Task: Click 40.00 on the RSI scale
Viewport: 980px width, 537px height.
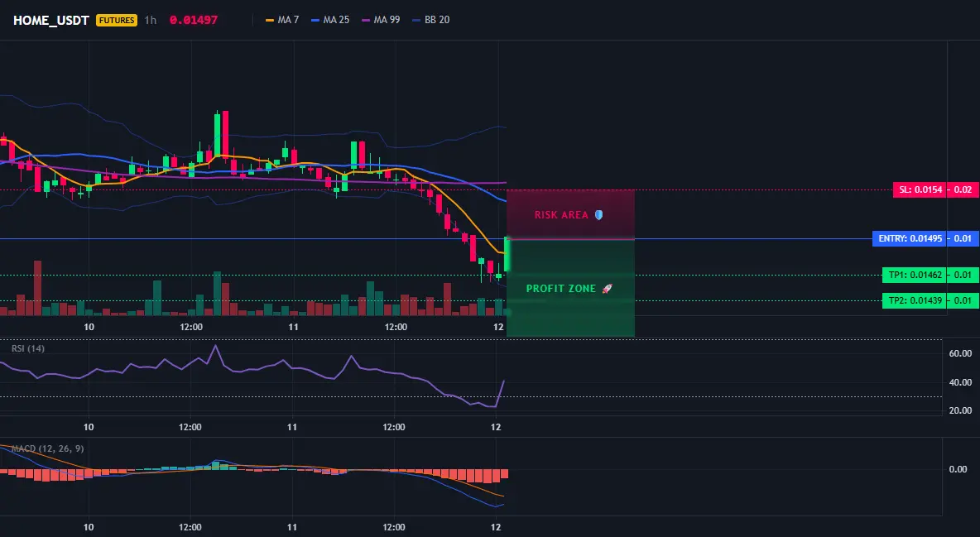Action: [x=960, y=382]
